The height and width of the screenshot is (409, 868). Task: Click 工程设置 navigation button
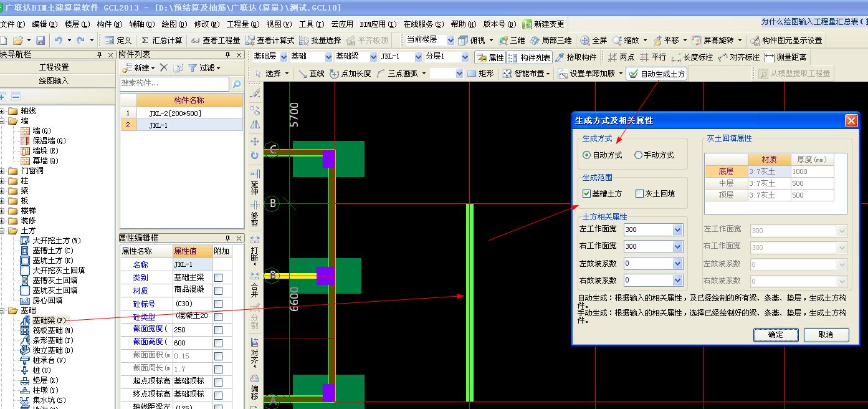coord(54,67)
